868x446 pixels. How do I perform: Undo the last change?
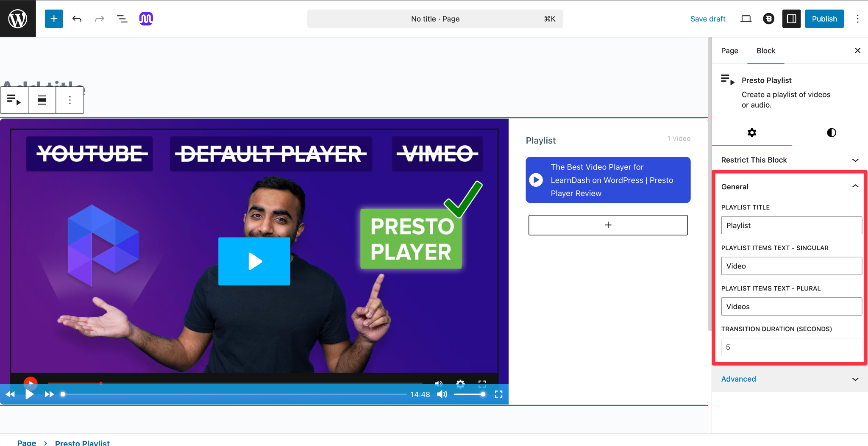(x=77, y=19)
